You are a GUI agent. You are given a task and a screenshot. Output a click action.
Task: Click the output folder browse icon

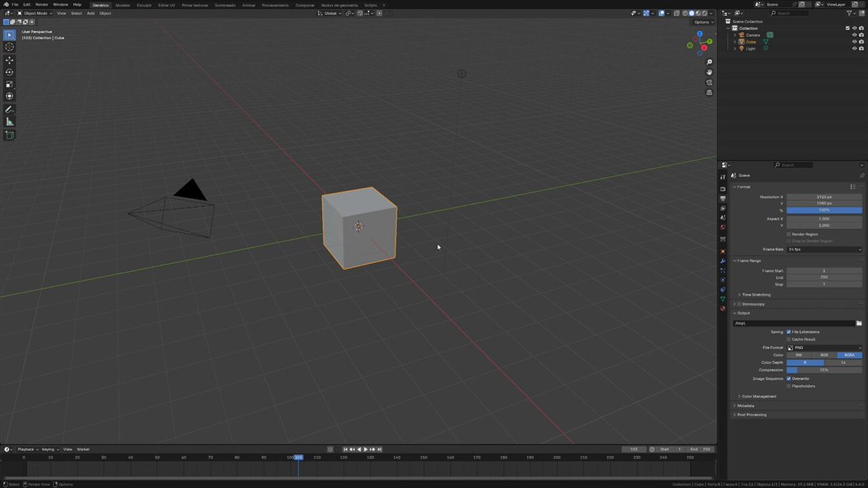[859, 323]
